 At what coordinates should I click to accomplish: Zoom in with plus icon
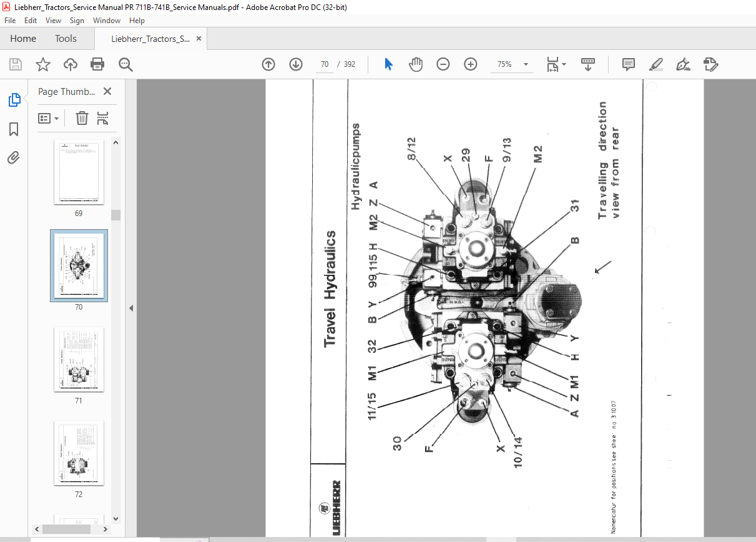pyautogui.click(x=471, y=64)
